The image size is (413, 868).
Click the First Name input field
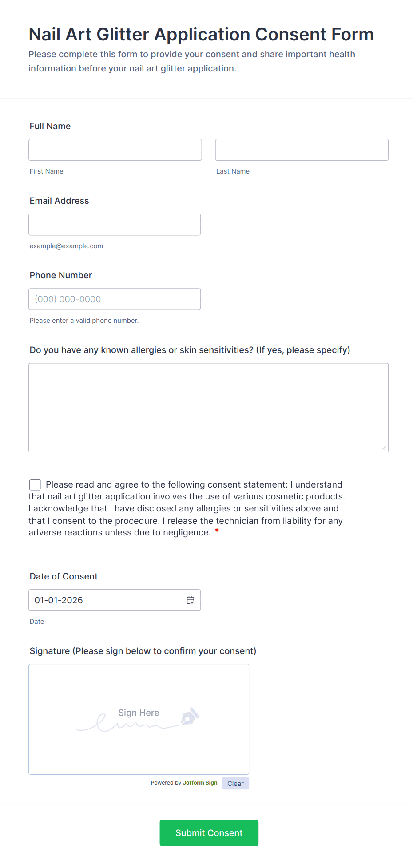(x=115, y=150)
